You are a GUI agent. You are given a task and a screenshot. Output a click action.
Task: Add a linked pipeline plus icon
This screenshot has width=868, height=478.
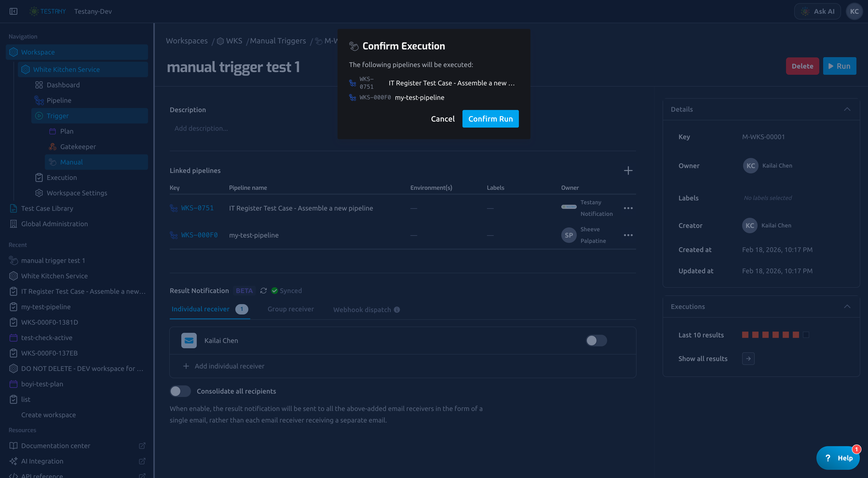(x=628, y=171)
